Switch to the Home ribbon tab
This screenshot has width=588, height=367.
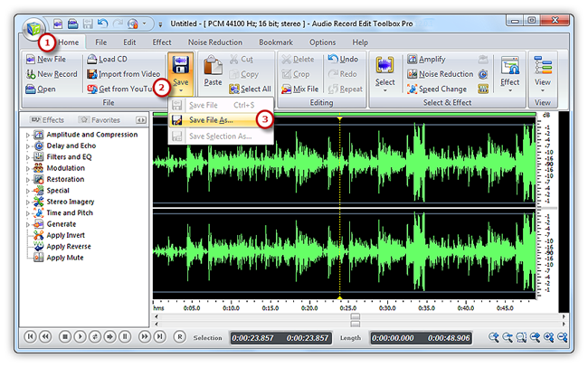(x=68, y=42)
